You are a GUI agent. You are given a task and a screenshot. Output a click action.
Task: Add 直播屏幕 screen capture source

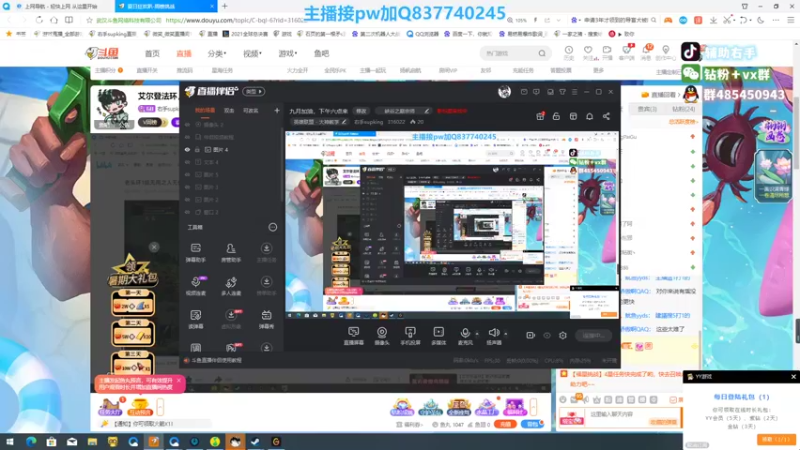click(x=354, y=336)
